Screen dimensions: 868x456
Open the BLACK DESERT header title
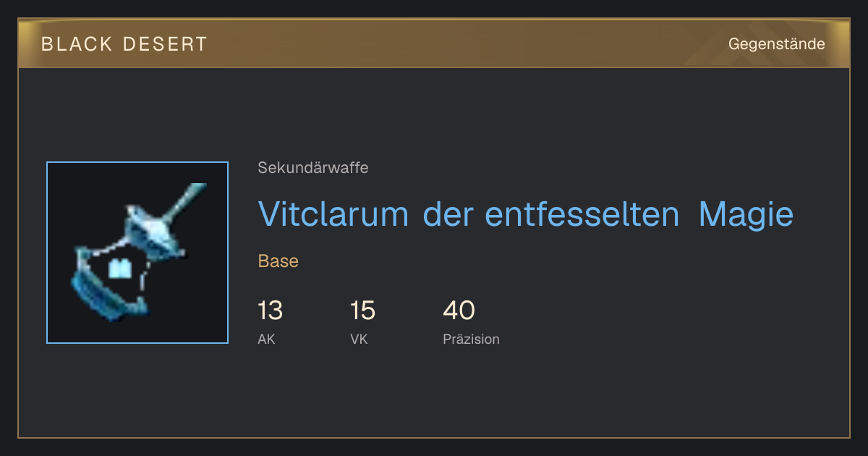tap(124, 44)
